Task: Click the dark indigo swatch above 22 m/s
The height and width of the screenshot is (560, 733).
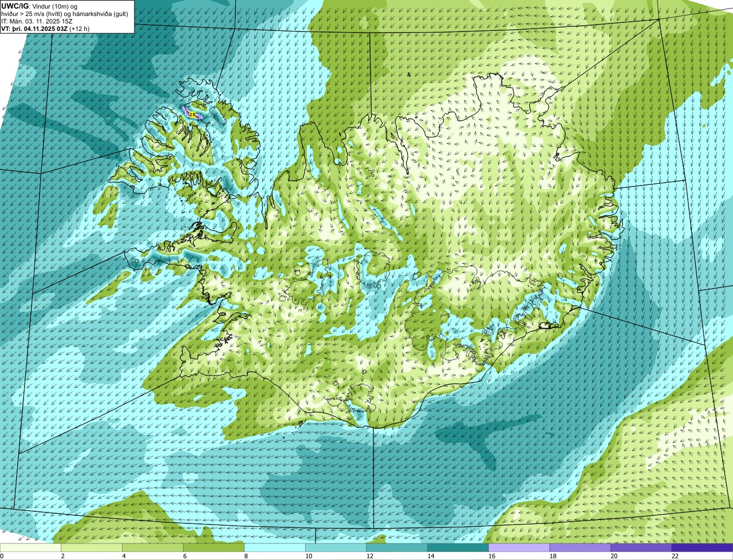Action: (x=702, y=548)
